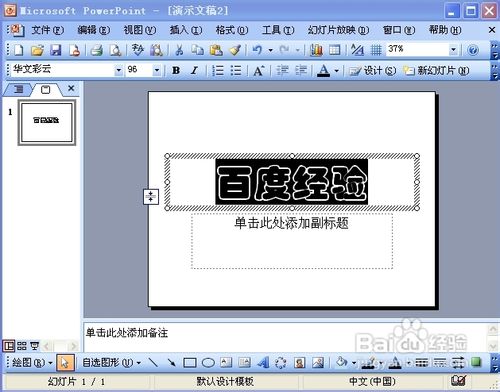The height and width of the screenshot is (392, 500).
Task: Paste with the clipboard icon
Action: pos(216,50)
